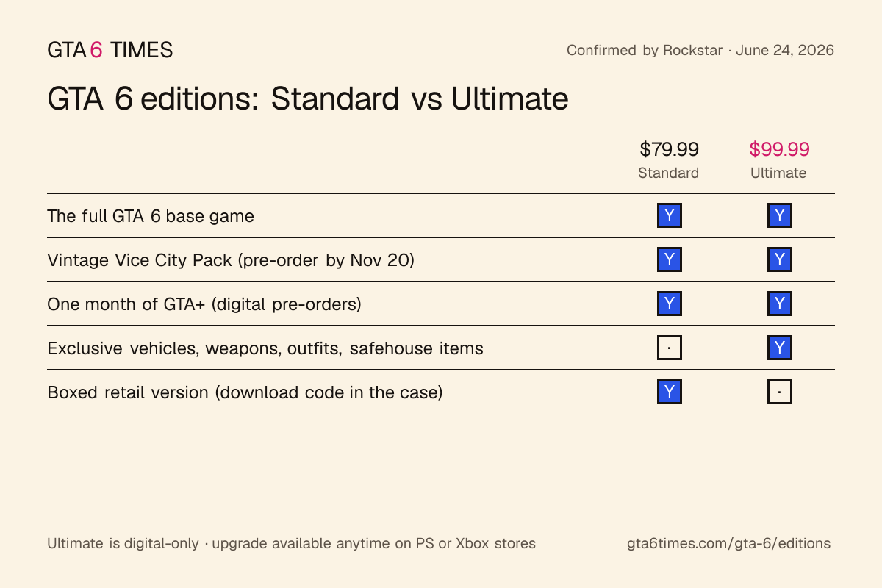Click the GTA 6 TIMES logo
882x588 pixels.
[110, 50]
